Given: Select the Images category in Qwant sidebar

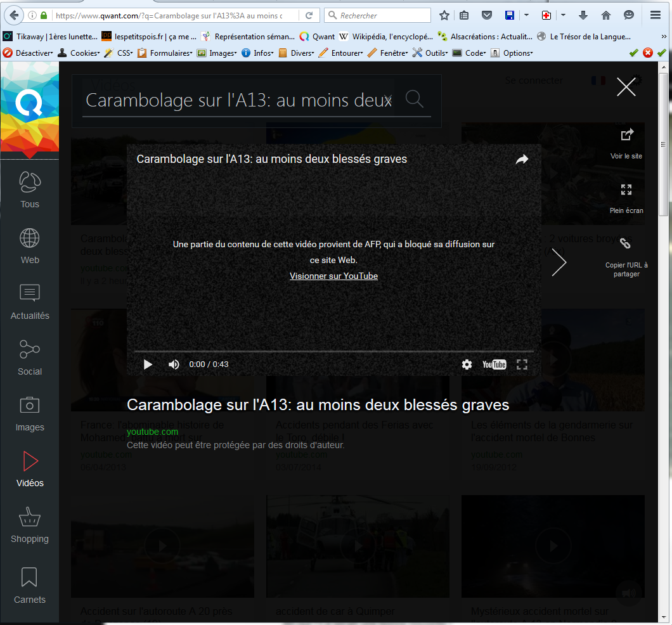Looking at the screenshot, I should [x=30, y=414].
